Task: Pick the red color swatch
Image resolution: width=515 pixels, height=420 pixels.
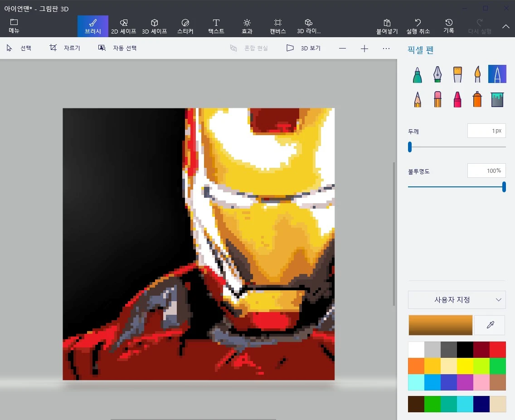Action: [498, 350]
